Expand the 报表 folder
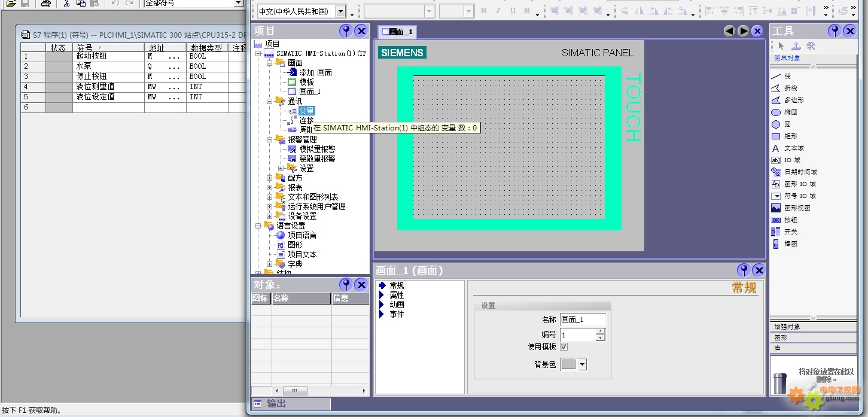868x417 pixels. click(269, 187)
